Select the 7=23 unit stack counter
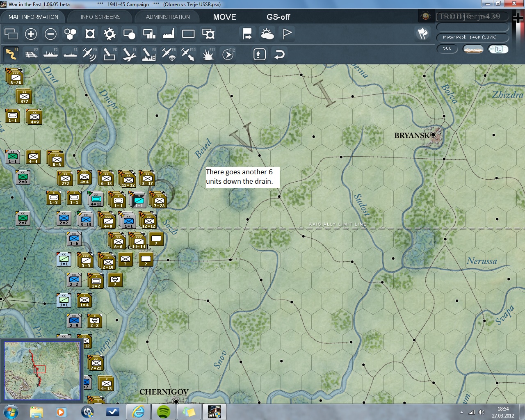The image size is (525, 420). pos(158,200)
